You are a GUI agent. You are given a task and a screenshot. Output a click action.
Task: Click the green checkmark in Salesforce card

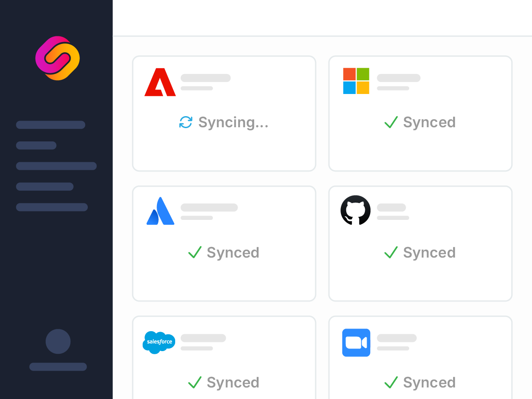click(x=195, y=383)
